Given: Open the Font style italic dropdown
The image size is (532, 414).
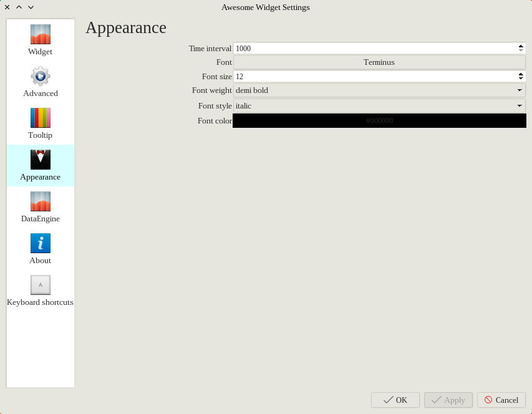Looking at the screenshot, I should (x=379, y=106).
